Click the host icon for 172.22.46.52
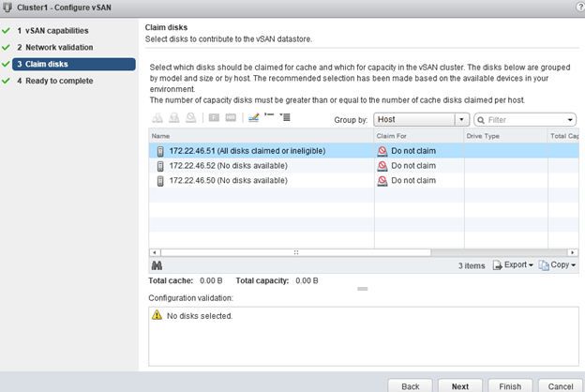The height and width of the screenshot is (392, 585). pyautogui.click(x=160, y=166)
